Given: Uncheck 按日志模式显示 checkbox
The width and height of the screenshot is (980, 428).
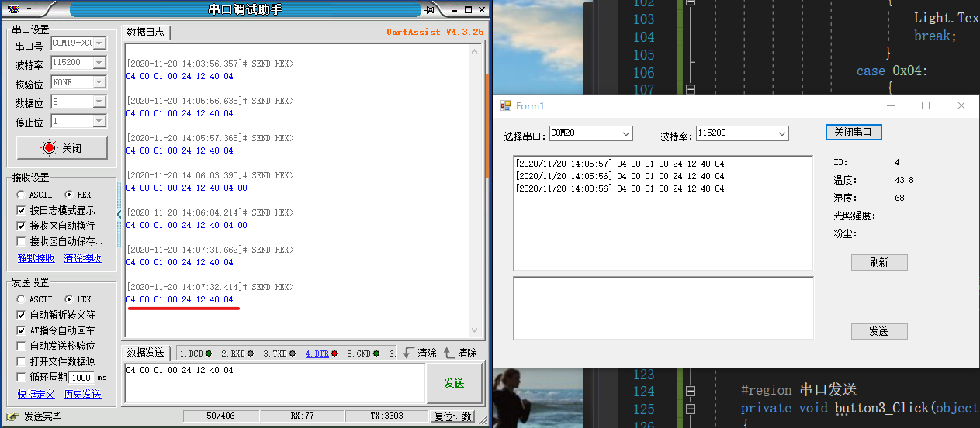Looking at the screenshot, I should 21,210.
